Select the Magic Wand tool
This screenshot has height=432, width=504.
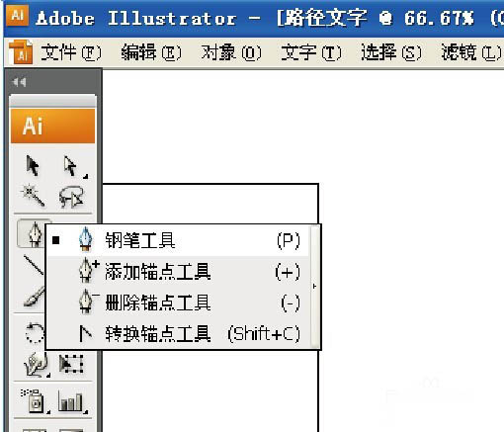click(33, 195)
